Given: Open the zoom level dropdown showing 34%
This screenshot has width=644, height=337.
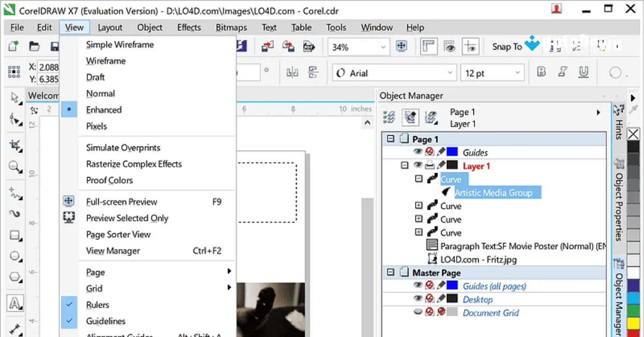Looking at the screenshot, I should pos(383,47).
